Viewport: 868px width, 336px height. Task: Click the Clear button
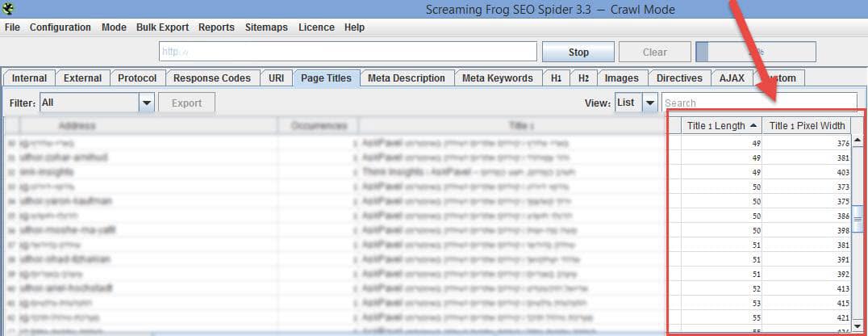[x=655, y=52]
